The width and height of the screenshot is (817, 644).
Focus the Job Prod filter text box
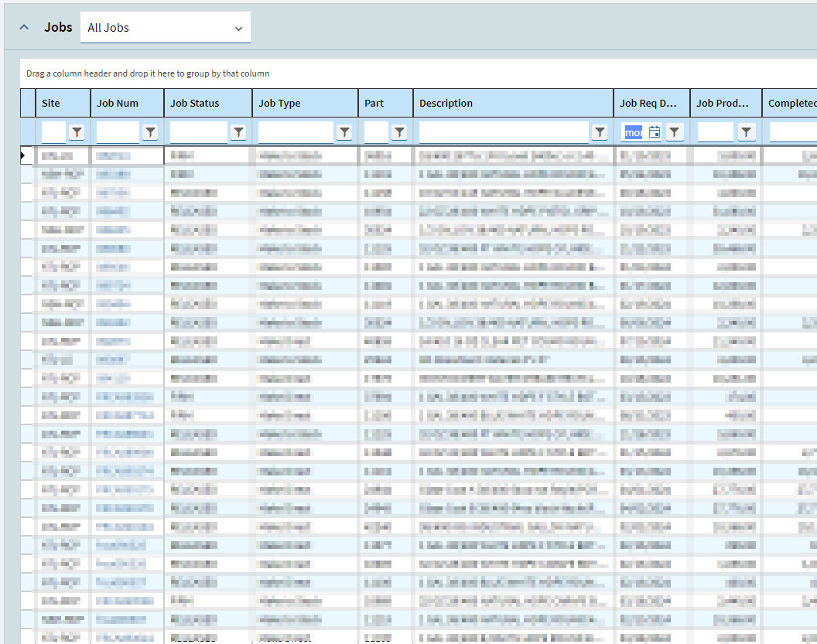(x=716, y=132)
